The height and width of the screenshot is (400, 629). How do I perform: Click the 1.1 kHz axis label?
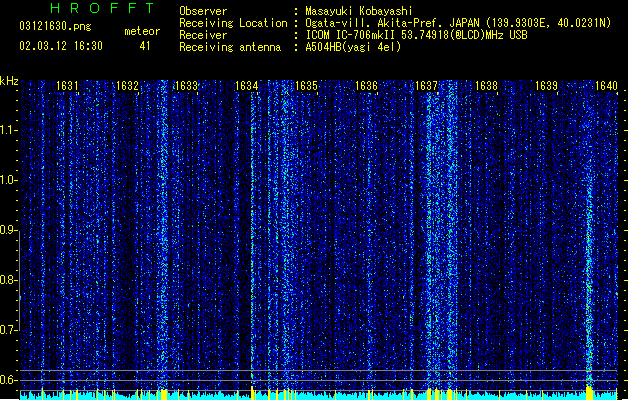(x=8, y=130)
